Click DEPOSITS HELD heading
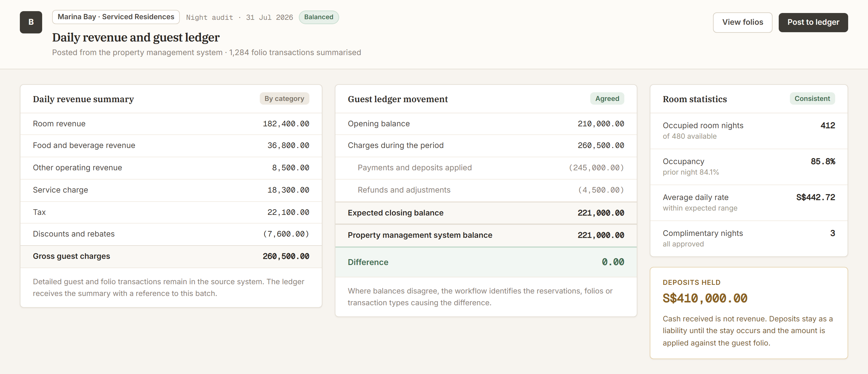 coord(691,282)
